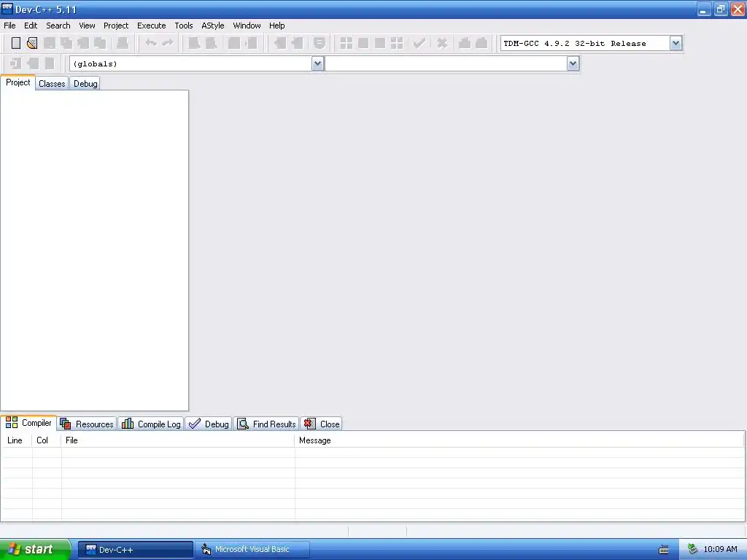Open the AStyle menu
The image size is (747, 560).
[x=212, y=26]
